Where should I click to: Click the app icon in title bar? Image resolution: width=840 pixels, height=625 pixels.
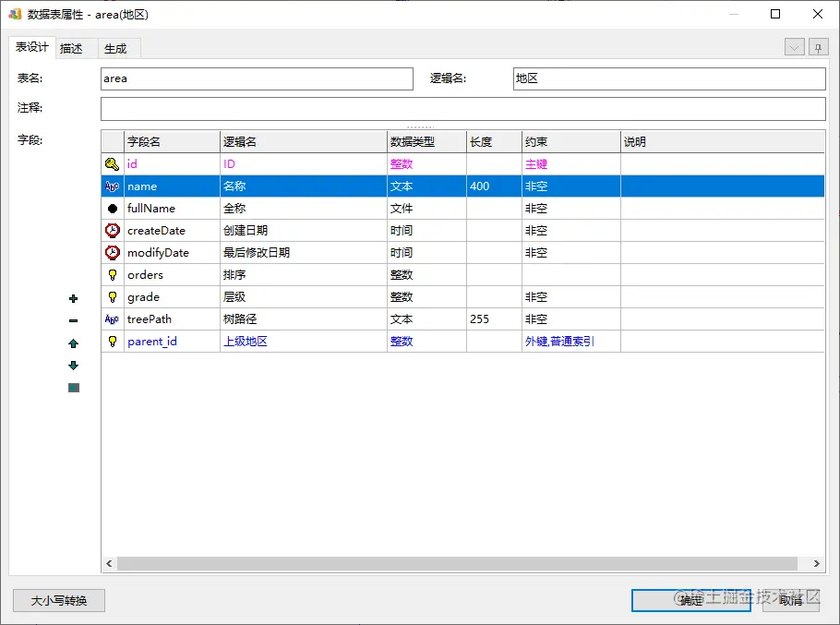coord(15,14)
